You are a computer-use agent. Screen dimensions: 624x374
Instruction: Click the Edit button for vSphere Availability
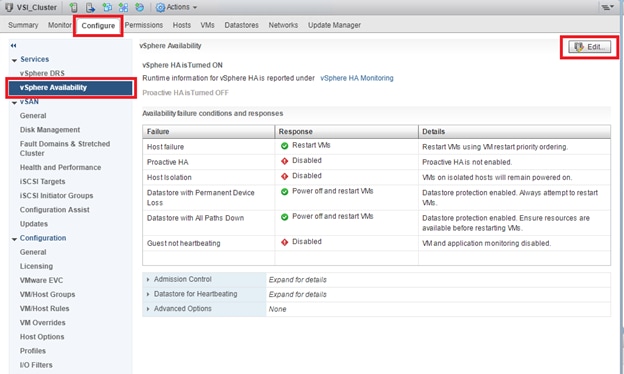pyautogui.click(x=589, y=47)
